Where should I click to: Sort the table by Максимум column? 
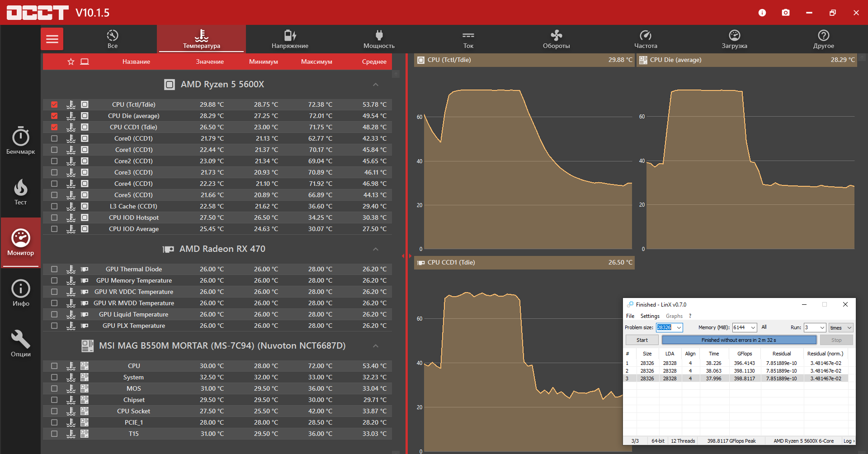(316, 61)
